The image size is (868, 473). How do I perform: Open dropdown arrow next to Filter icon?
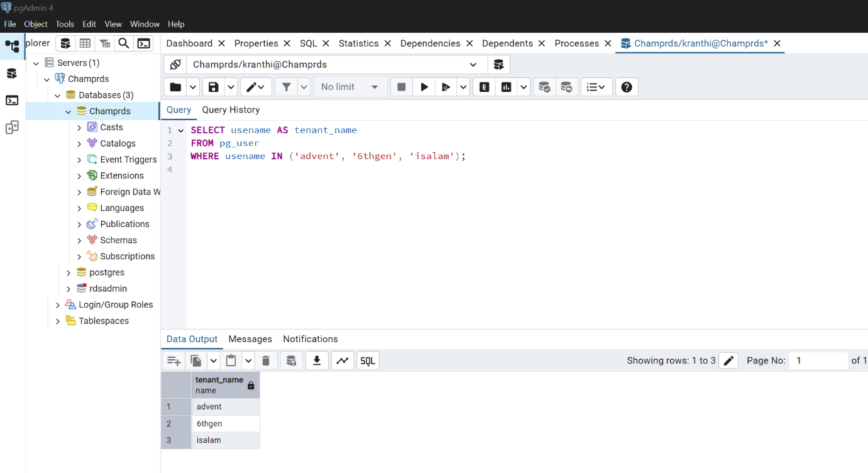coord(304,87)
